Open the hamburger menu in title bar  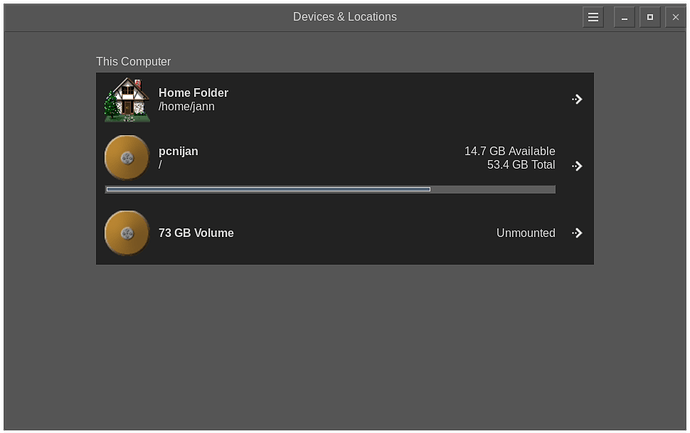click(593, 17)
